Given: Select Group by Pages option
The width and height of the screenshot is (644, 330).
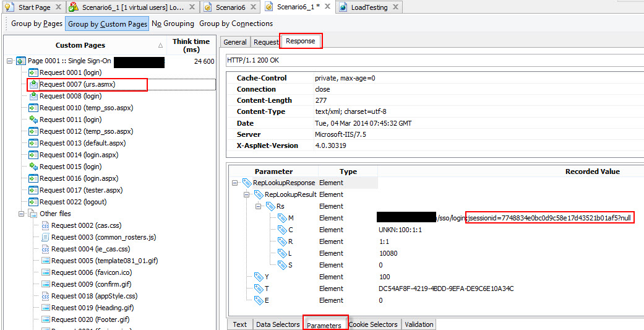Looking at the screenshot, I should tap(36, 24).
